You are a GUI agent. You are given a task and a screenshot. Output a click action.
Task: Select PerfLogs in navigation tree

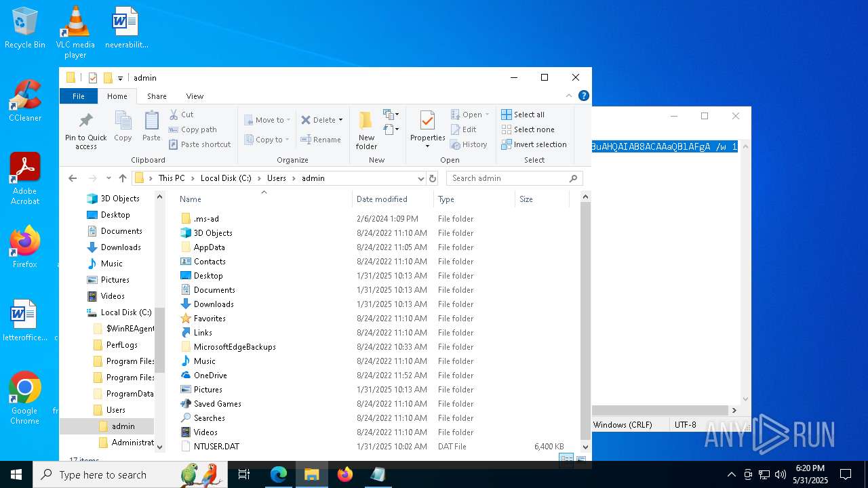point(121,345)
